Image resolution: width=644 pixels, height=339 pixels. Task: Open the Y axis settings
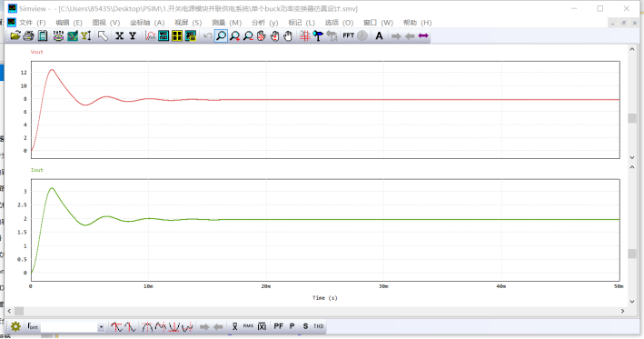133,36
